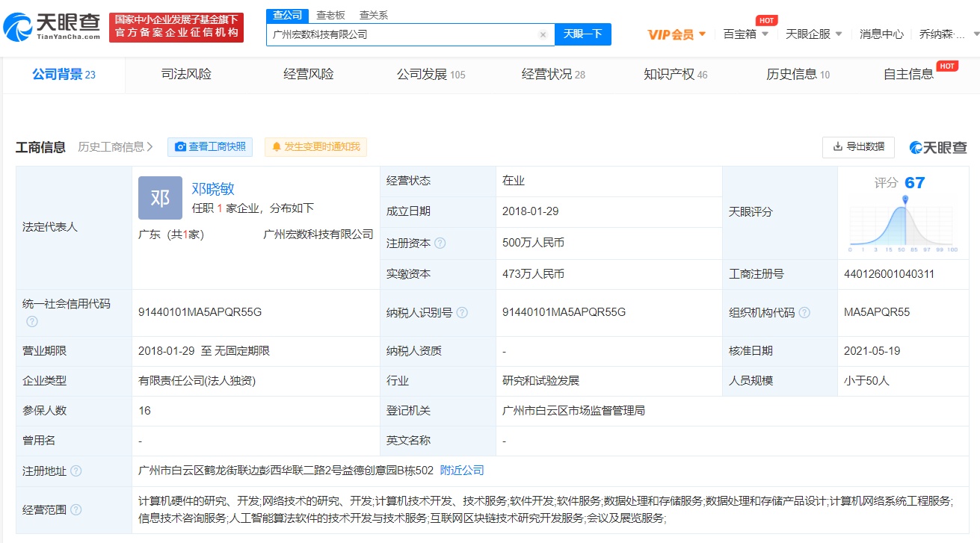Select credit code 91440101MA5APQR55G under 统一社会信用代码
The height and width of the screenshot is (543, 980).
pos(200,312)
